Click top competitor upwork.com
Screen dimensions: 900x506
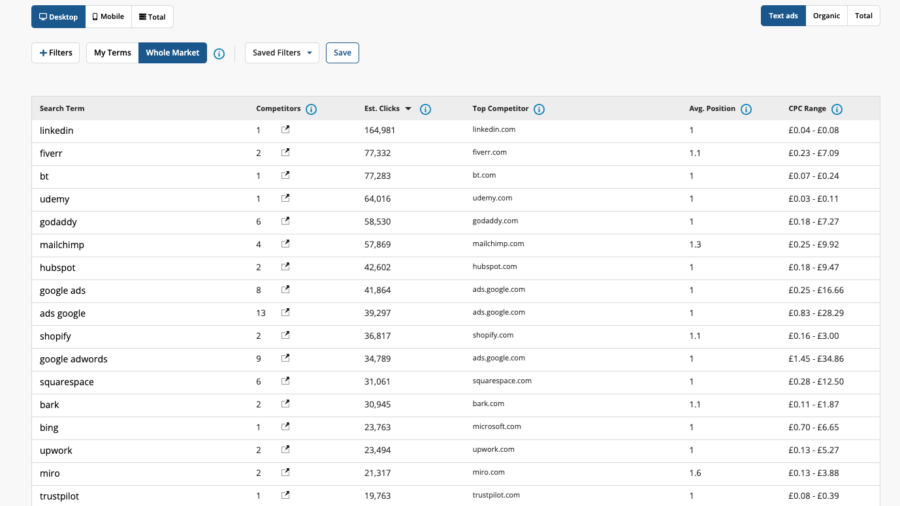coord(494,449)
